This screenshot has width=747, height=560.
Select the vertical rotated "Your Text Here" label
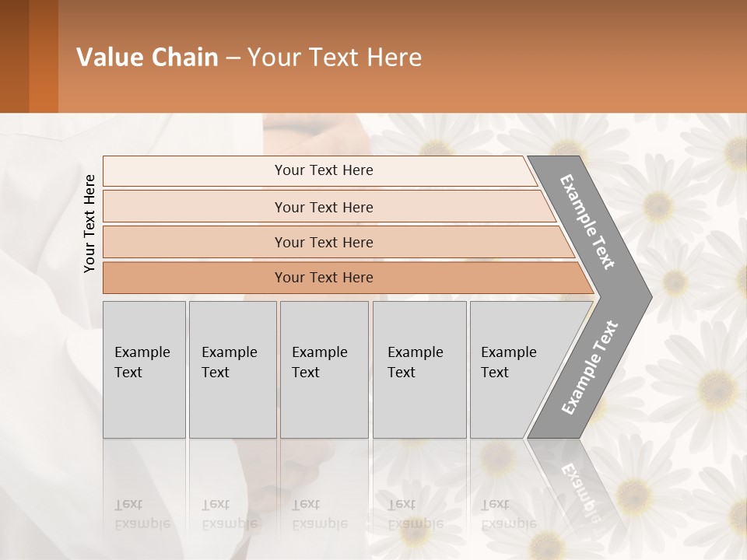[89, 223]
